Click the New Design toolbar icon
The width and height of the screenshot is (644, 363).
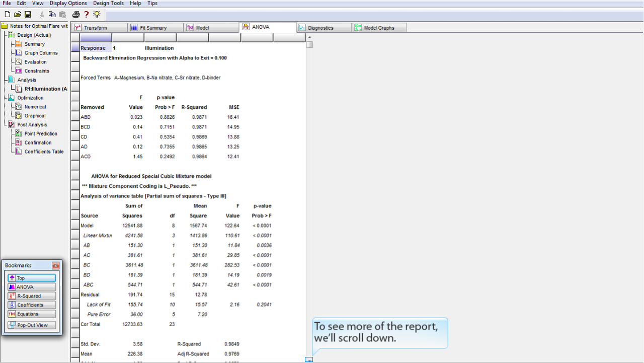(7, 15)
